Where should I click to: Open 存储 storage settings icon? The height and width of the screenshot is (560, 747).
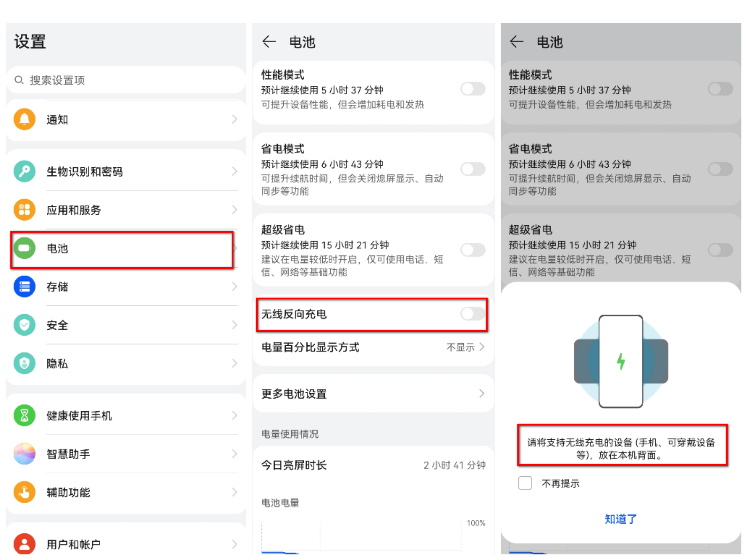pos(24,287)
